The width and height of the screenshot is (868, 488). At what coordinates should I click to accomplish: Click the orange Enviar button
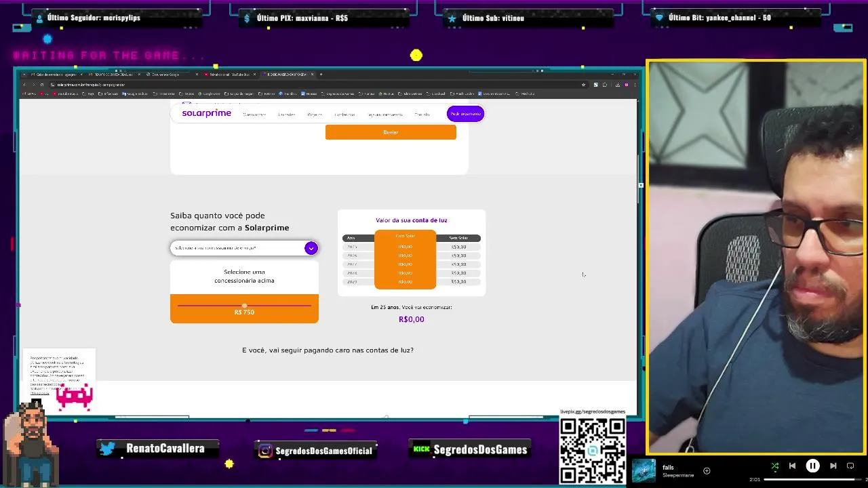[391, 132]
